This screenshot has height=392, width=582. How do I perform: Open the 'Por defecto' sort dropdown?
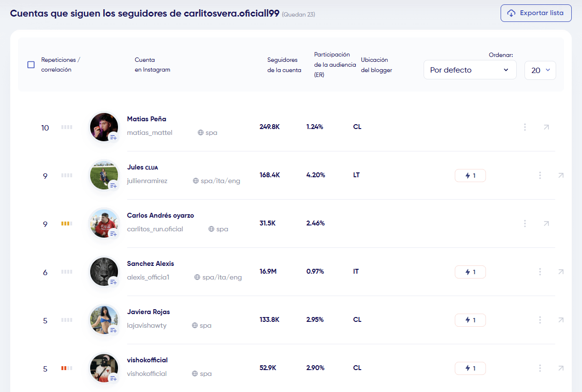point(469,70)
